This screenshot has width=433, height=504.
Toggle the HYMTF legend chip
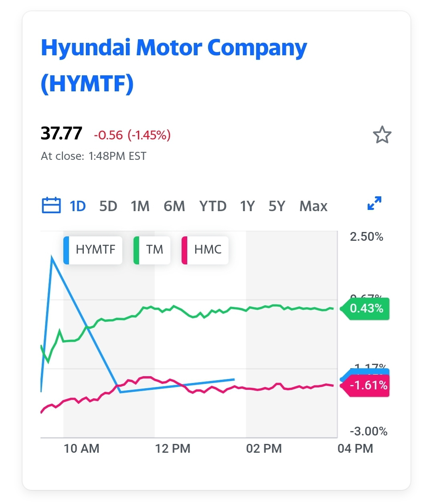(93, 250)
